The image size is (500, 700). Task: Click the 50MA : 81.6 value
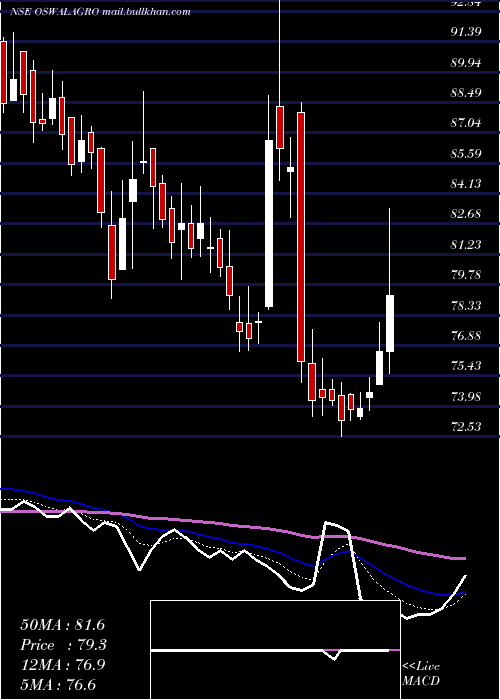coord(62,625)
